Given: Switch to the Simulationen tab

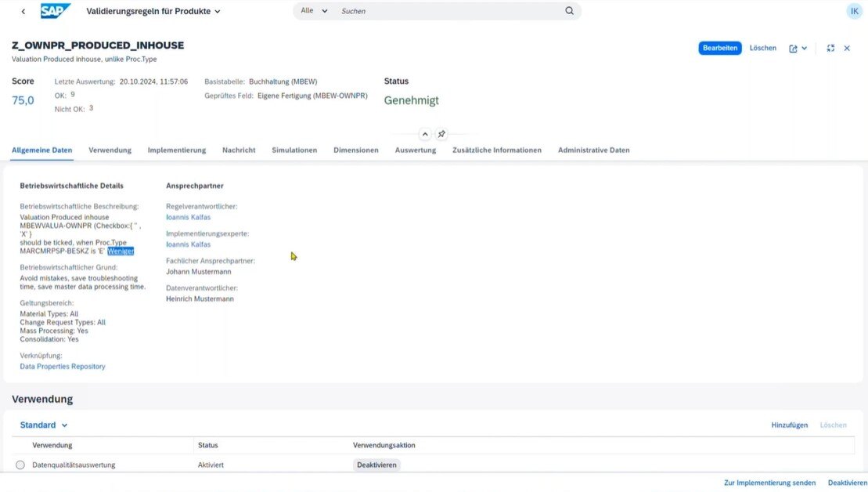Looking at the screenshot, I should (294, 150).
